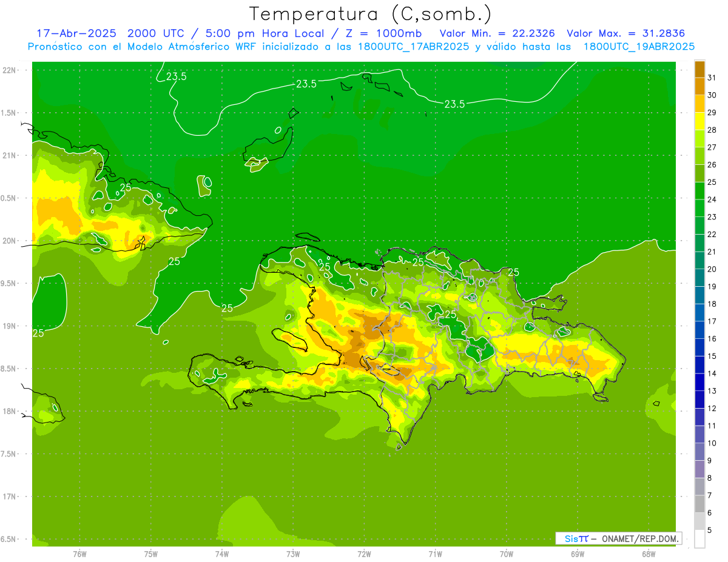The image size is (728, 562).
Task: Pick the colorbar swatch between 30 and 31
Action: pyautogui.click(x=699, y=87)
